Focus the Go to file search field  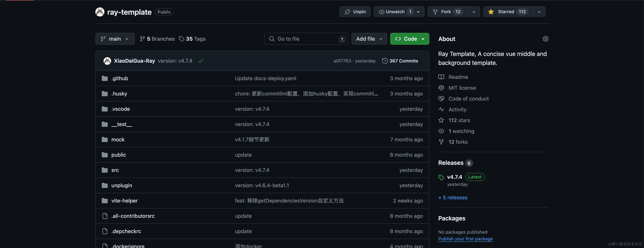point(306,39)
